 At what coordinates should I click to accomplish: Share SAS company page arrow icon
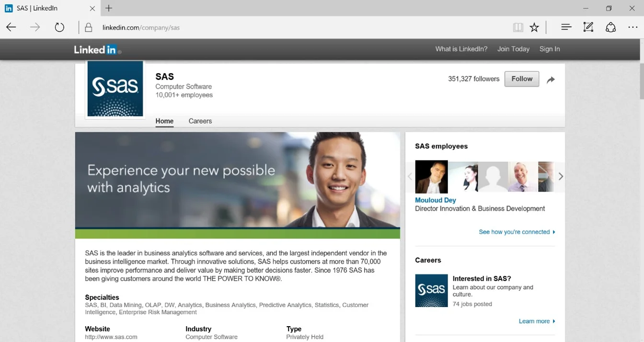pos(551,80)
